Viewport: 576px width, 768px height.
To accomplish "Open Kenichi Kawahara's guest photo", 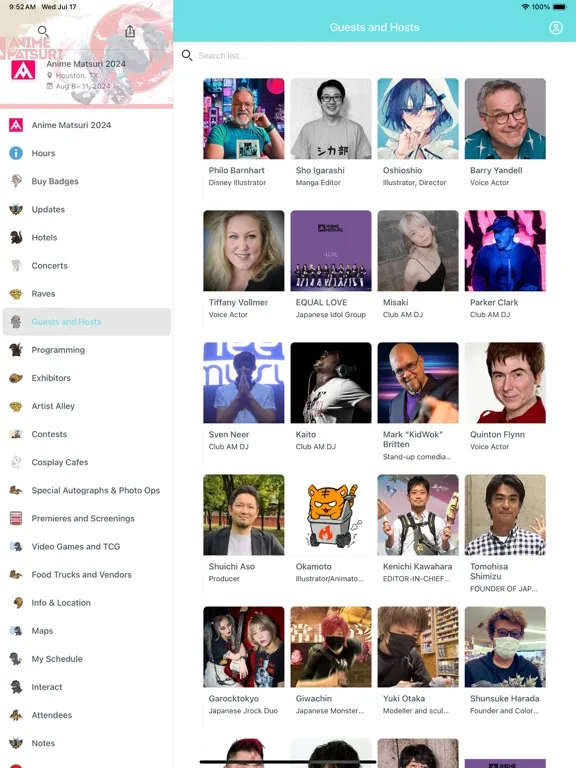I will coord(418,515).
